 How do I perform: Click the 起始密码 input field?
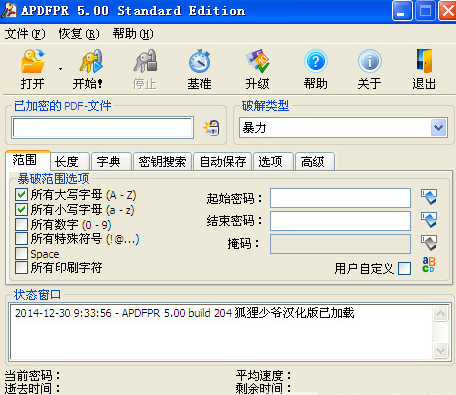(340, 198)
